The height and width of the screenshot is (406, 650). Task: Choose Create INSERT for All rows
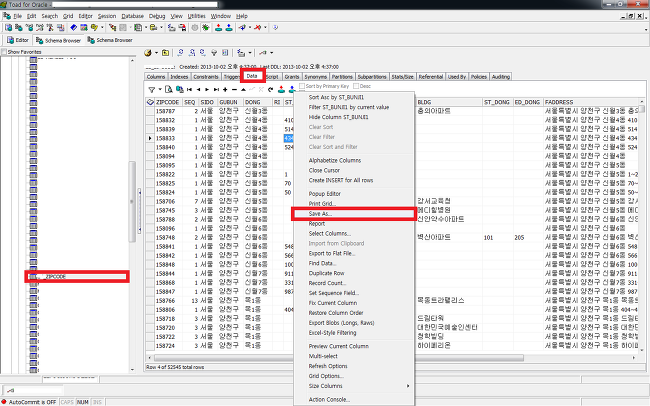click(354, 180)
